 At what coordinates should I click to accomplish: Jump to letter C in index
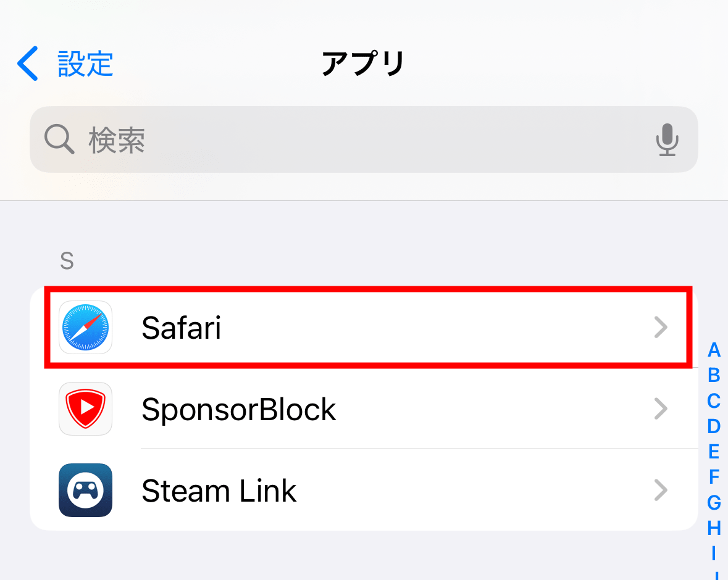click(714, 401)
